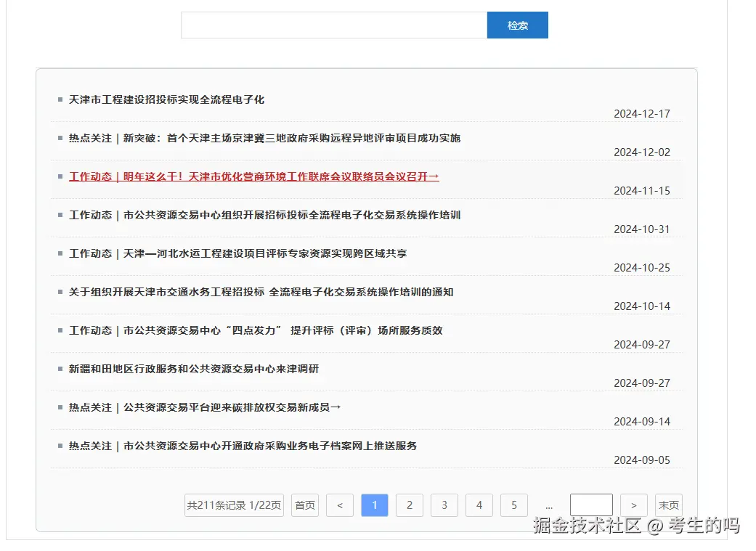Click the date 2024-10-31
Viewport: 756px width, 551px height.
pos(642,229)
